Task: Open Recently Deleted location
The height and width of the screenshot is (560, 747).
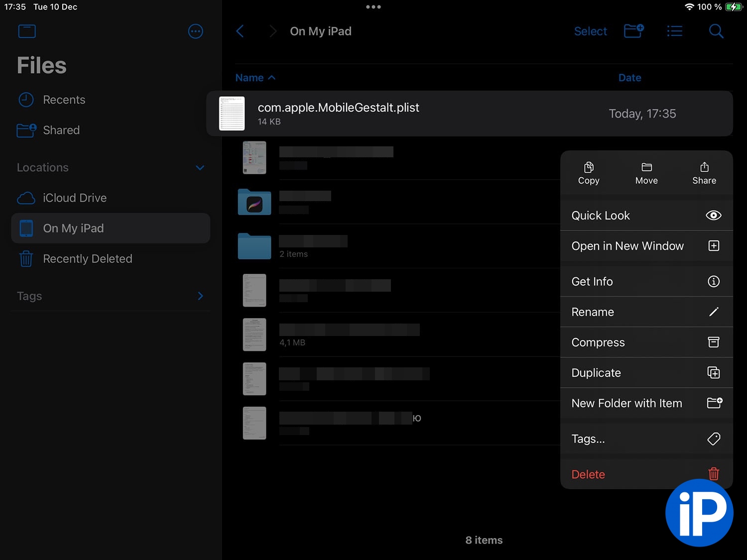Action: [x=111, y=259]
